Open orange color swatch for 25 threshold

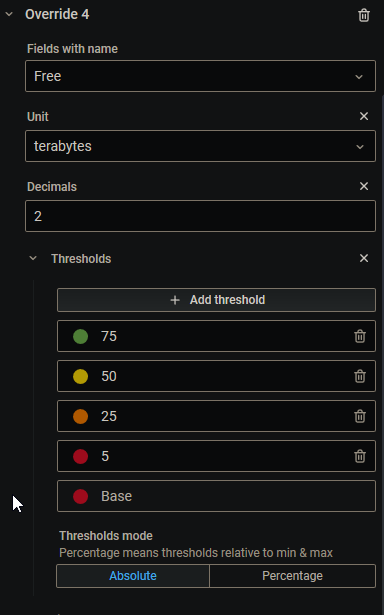click(x=80, y=416)
